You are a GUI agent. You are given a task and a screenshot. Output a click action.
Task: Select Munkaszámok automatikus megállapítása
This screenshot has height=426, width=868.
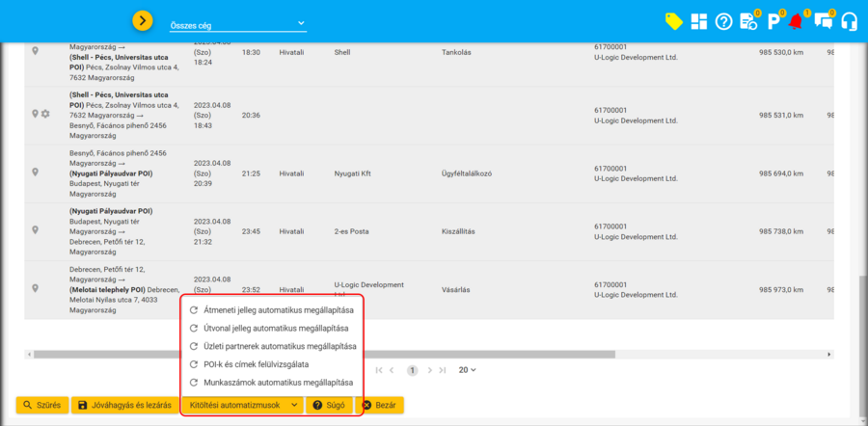tap(270, 383)
